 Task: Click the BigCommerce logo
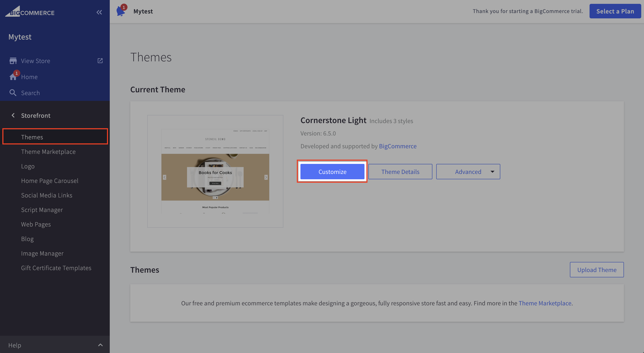(30, 12)
